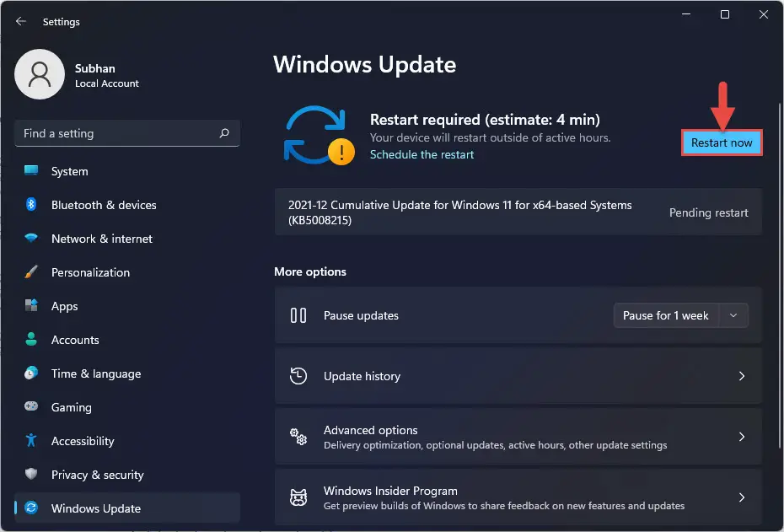Click the Subhan user profile avatar
Screen dimensions: 784x532
coord(40,74)
